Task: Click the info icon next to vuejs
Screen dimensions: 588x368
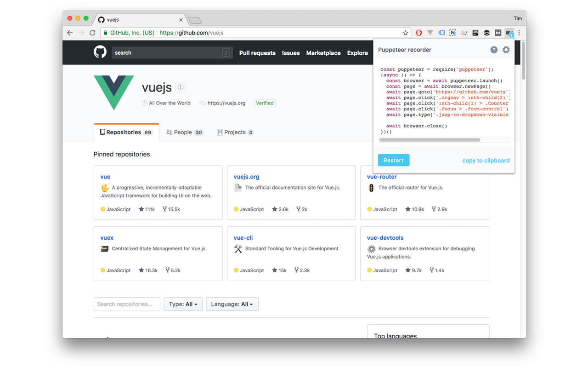Action: click(x=181, y=87)
